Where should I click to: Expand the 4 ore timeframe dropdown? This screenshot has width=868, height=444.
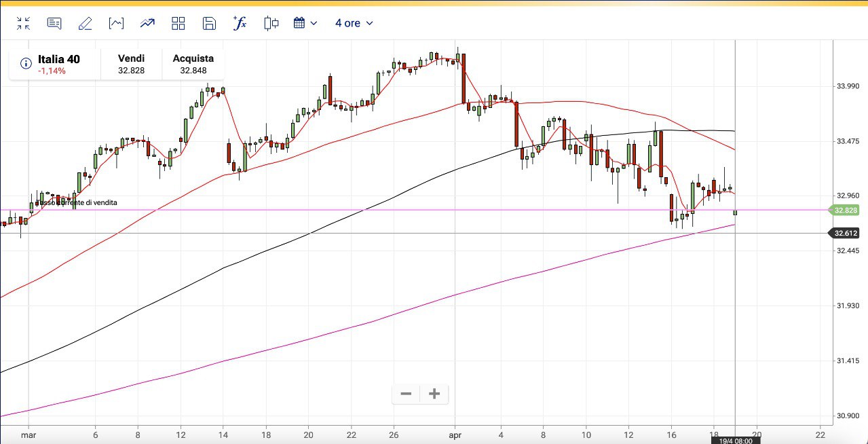354,23
